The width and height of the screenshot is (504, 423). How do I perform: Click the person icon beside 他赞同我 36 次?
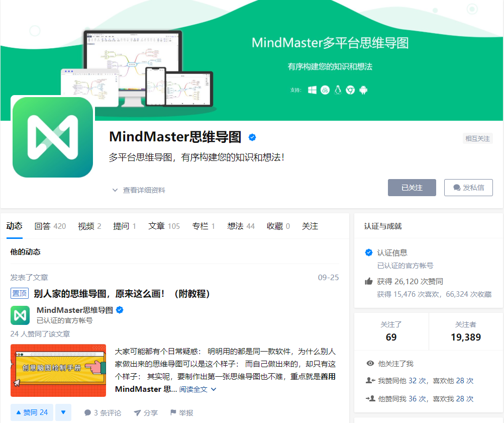tap(370, 398)
